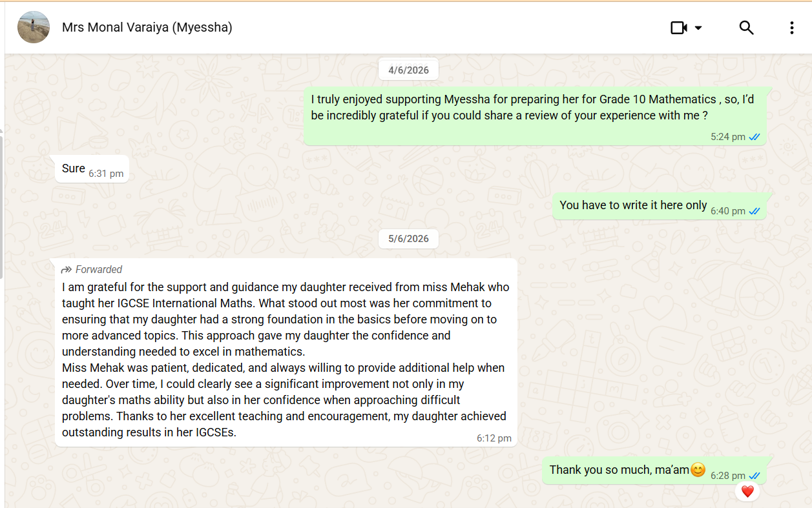Screen dimensions: 812x508
Task: Click the 6:28 pm timestamp
Action: (x=728, y=476)
